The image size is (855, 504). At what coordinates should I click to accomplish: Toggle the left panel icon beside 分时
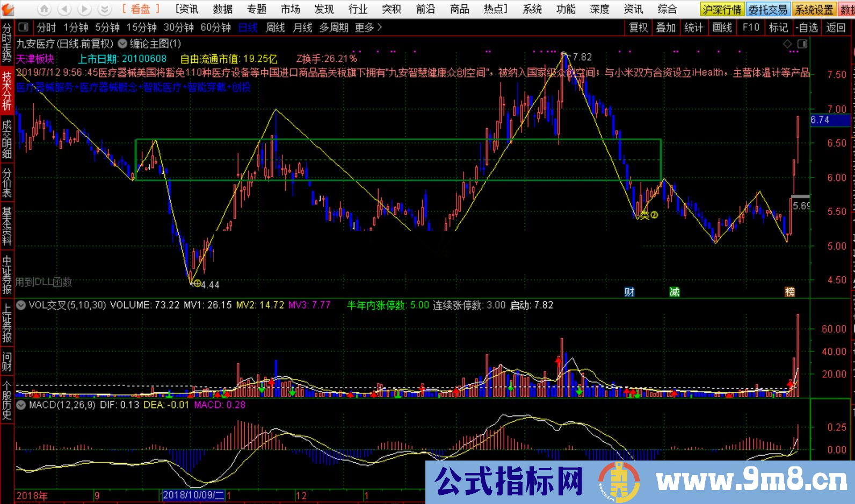[24, 27]
